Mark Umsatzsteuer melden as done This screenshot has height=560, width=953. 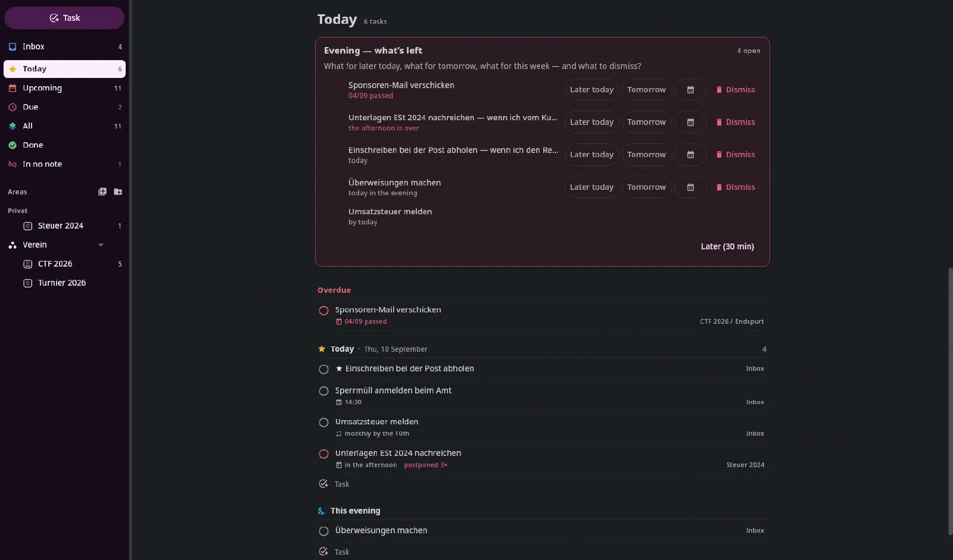[323, 423]
